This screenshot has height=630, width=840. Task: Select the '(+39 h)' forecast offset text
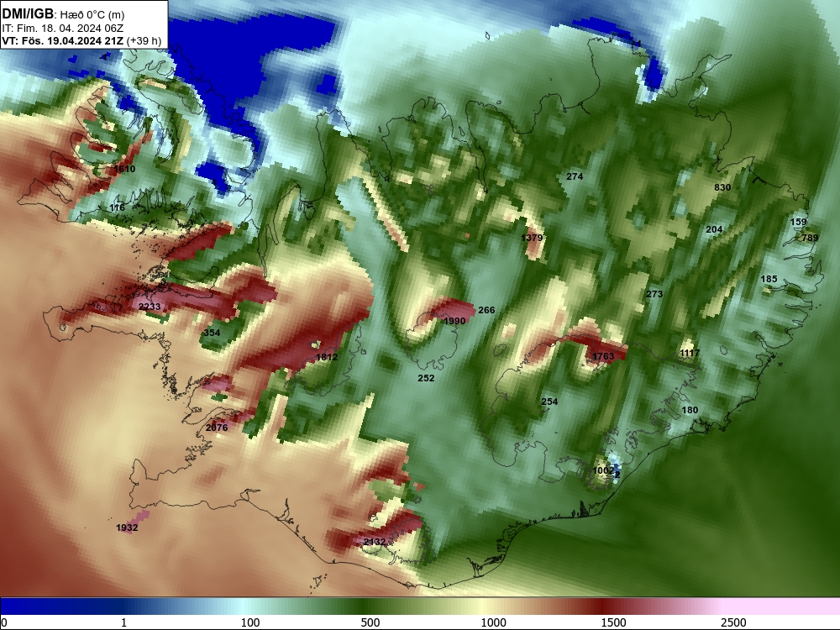pyautogui.click(x=144, y=40)
